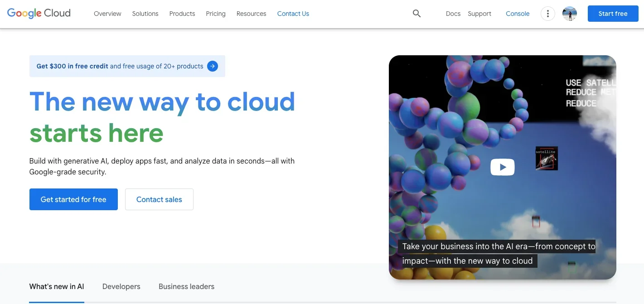This screenshot has width=644, height=304.
Task: Open the Overview menu item
Action: 107,14
